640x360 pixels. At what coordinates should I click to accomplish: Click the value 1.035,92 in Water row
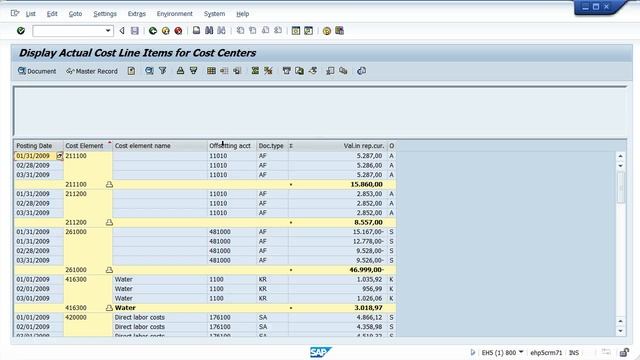point(369,280)
